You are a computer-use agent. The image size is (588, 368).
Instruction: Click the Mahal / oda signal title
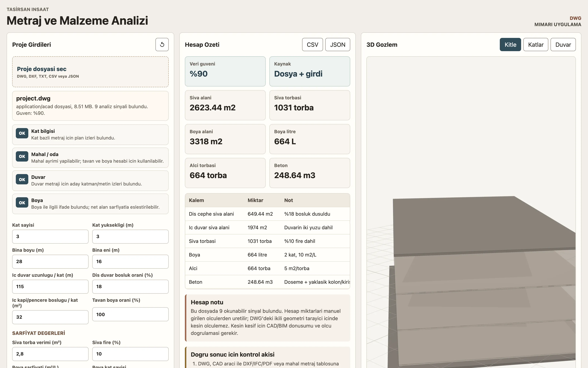click(x=45, y=154)
